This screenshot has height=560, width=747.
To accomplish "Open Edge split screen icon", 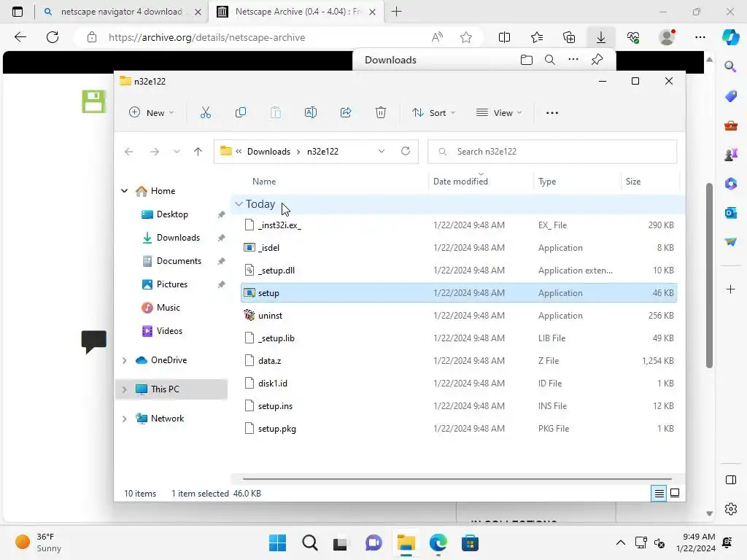I will click(504, 38).
